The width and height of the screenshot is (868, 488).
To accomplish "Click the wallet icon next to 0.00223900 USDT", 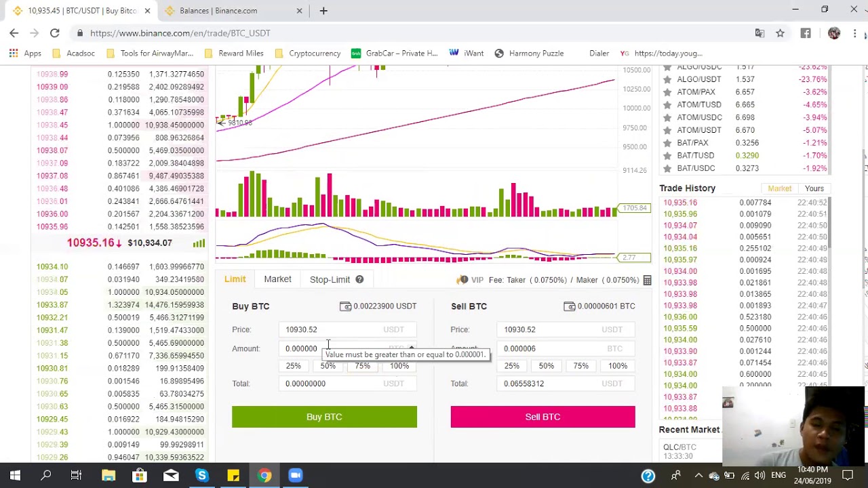I will [345, 306].
